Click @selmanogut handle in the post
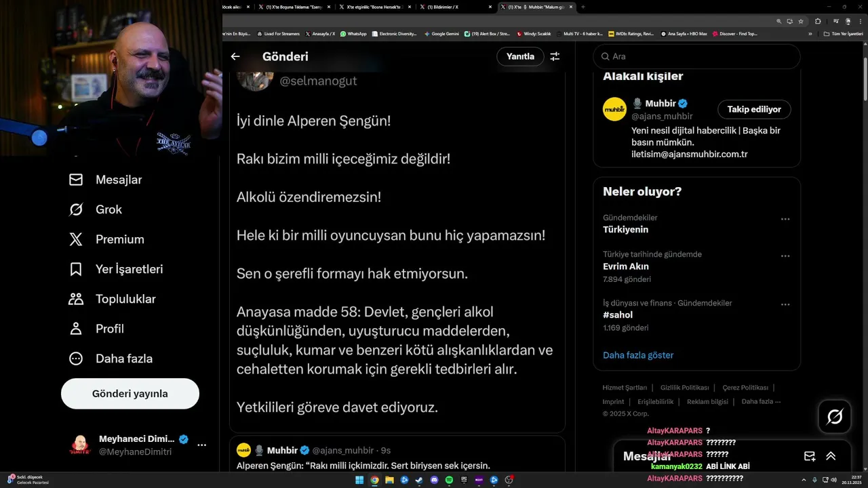 tap(318, 81)
